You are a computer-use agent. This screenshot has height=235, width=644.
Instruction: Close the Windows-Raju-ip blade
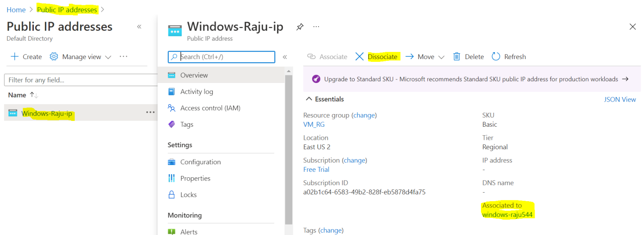[633, 27]
